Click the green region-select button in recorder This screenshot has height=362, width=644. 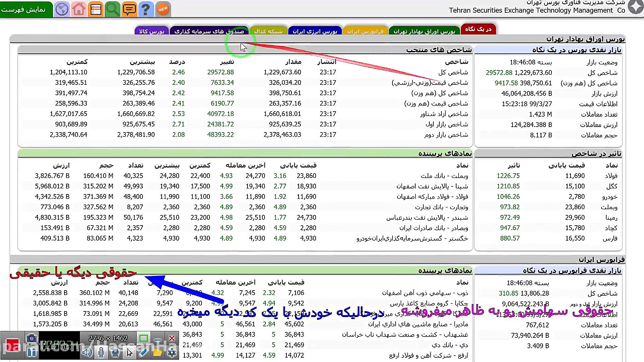click(144, 338)
